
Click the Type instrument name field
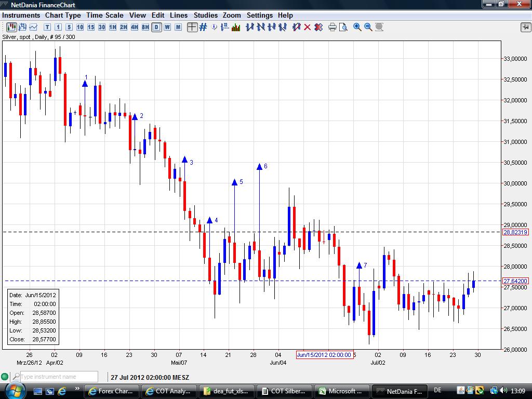pyautogui.click(x=59, y=377)
